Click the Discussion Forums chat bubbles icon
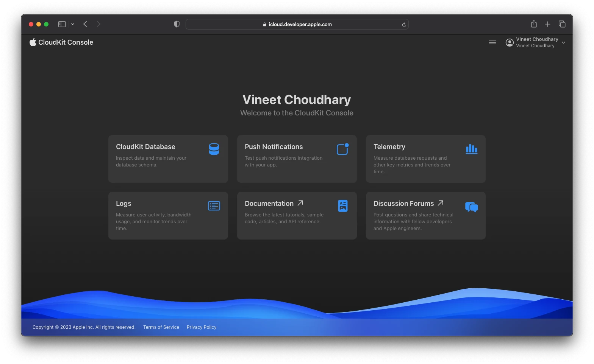This screenshot has width=594, height=364. tap(472, 207)
